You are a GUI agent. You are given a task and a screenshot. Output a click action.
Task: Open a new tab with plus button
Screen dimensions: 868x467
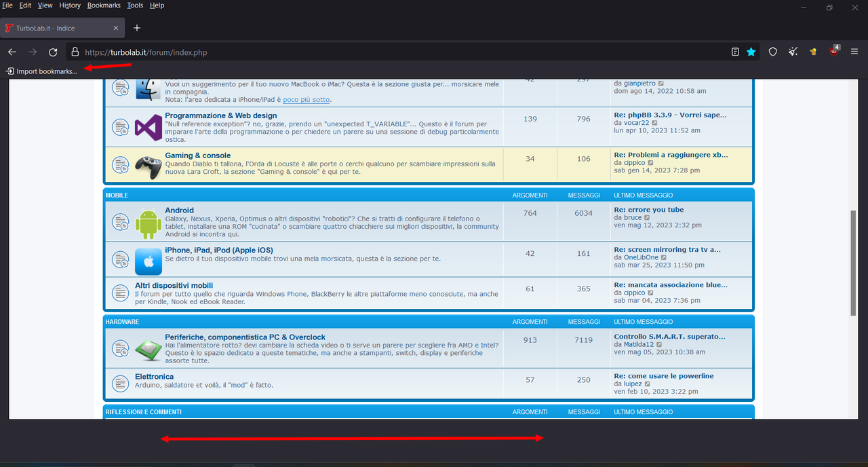coord(137,28)
